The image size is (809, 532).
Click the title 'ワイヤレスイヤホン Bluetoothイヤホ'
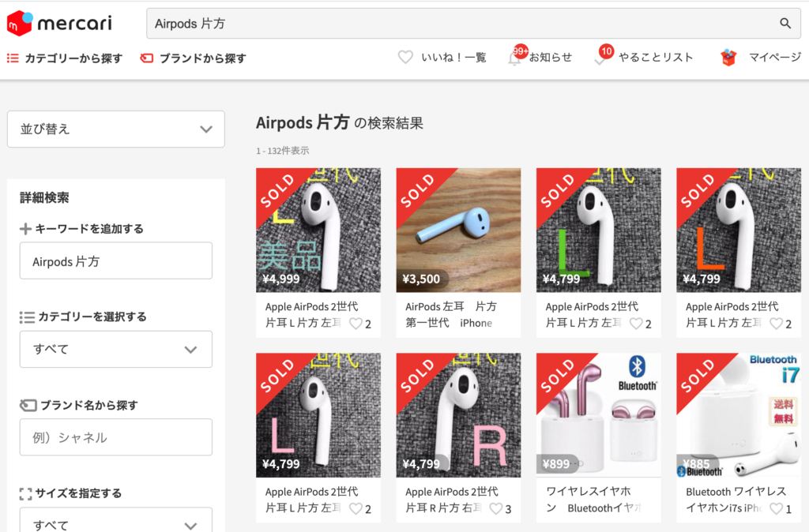594,500
